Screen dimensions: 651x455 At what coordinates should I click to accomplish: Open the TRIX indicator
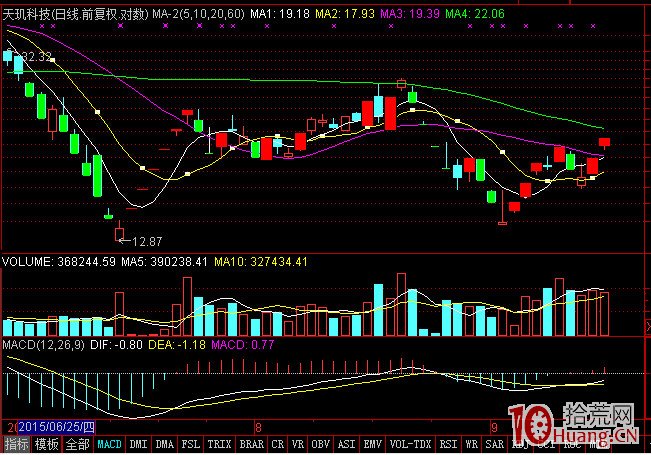220,444
